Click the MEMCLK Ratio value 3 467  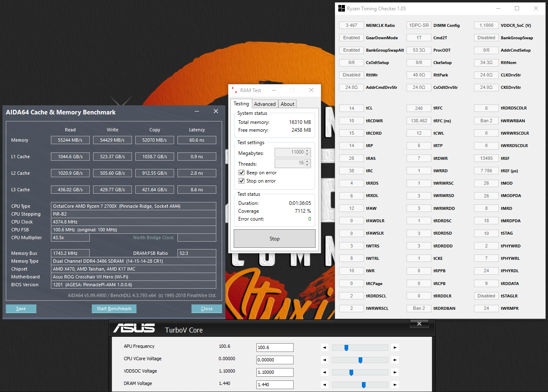(352, 25)
